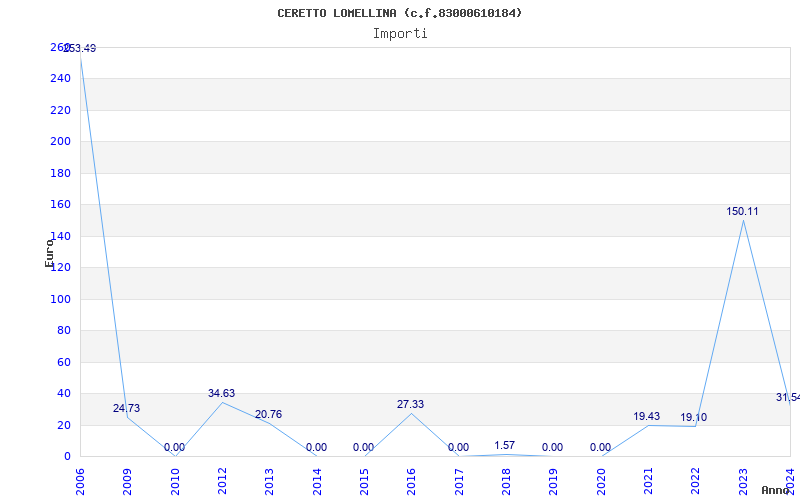Image resolution: width=800 pixels, height=500 pixels.
Task: Select year 2019 on the x-axis
Action: [554, 482]
